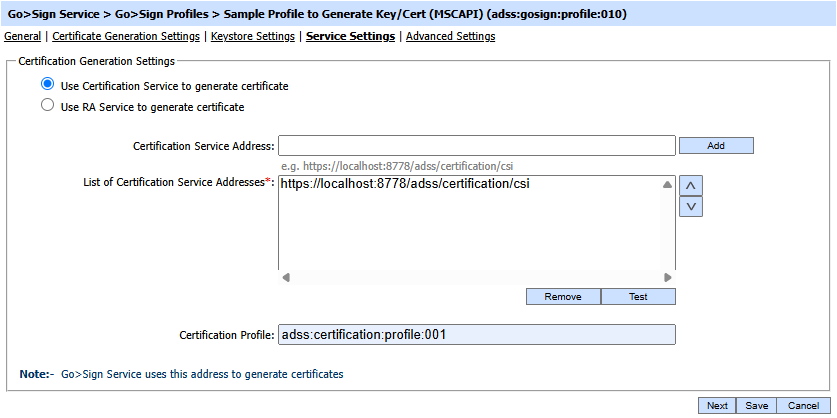Move selected address down with arrow button

point(690,206)
